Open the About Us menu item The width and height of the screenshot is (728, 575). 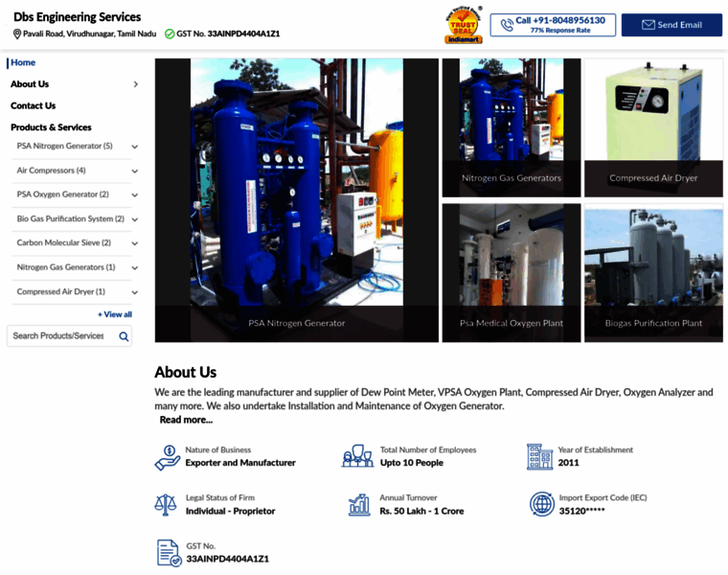(x=30, y=84)
